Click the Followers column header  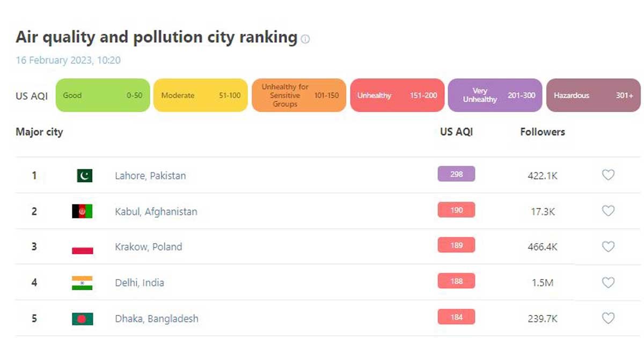[543, 131]
